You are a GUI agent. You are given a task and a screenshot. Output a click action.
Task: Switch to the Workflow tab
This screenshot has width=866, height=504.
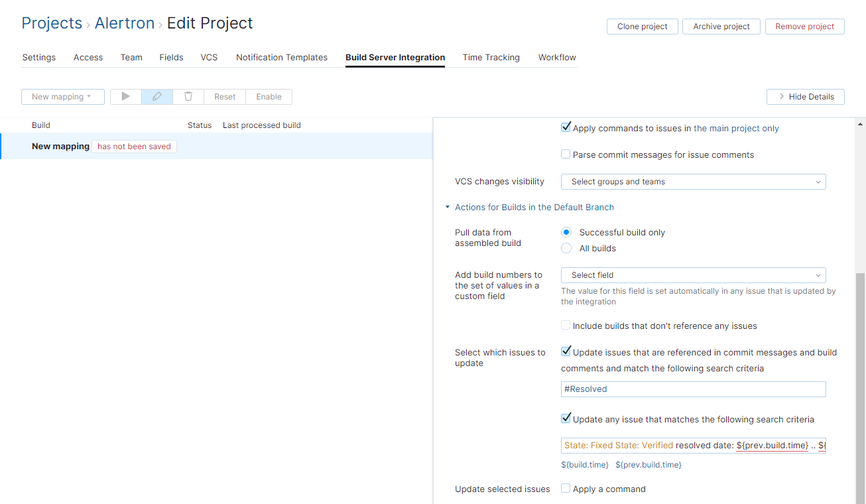pos(557,58)
